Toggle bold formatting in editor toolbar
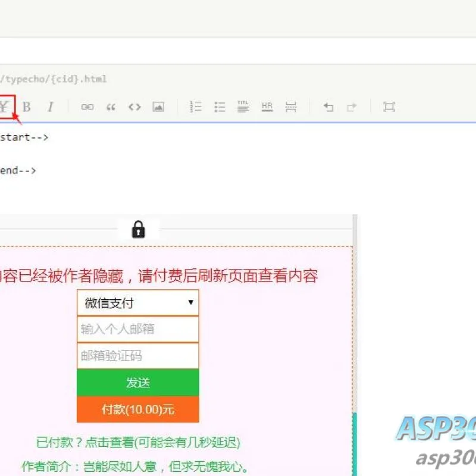 (x=27, y=107)
